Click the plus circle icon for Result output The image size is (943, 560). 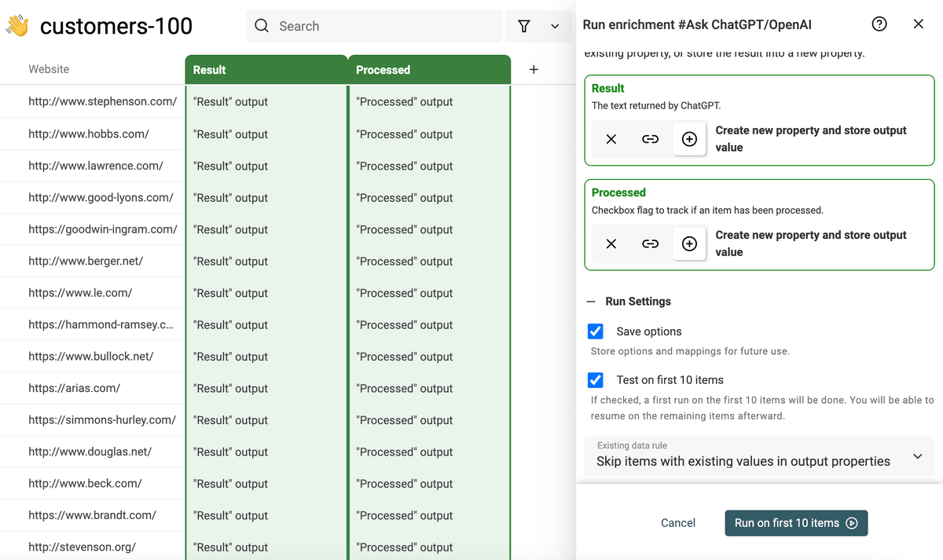tap(689, 139)
